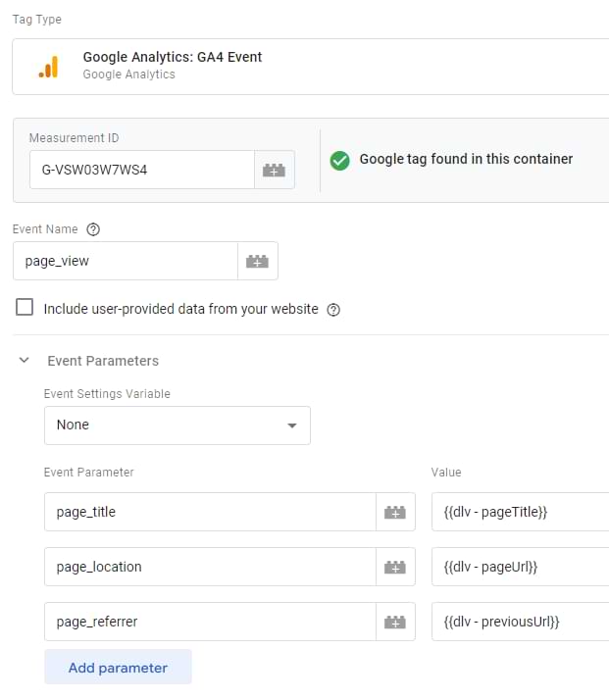This screenshot has width=609, height=700.
Task: Click the Add parameter button
Action: click(x=118, y=668)
